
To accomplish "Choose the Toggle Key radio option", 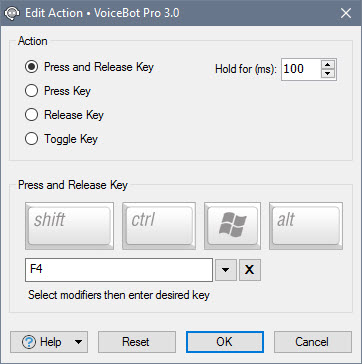I will tap(61, 139).
